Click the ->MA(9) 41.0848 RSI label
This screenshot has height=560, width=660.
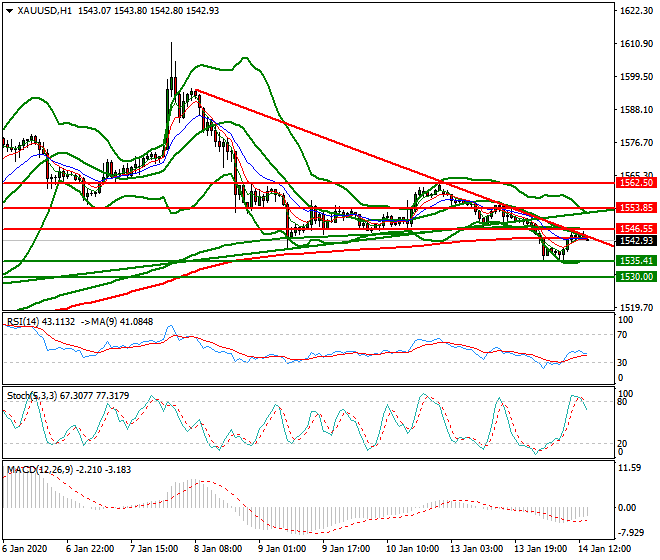pos(116,322)
